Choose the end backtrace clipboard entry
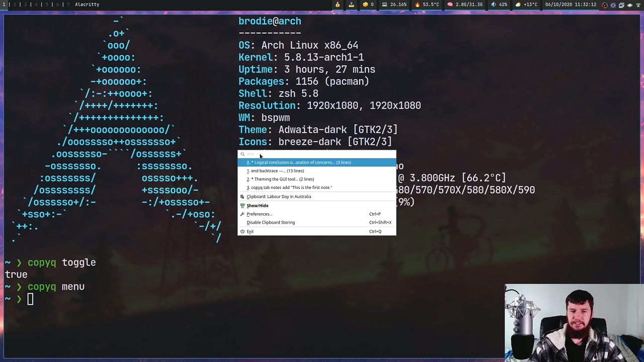The height and width of the screenshot is (362, 644). 275,170
